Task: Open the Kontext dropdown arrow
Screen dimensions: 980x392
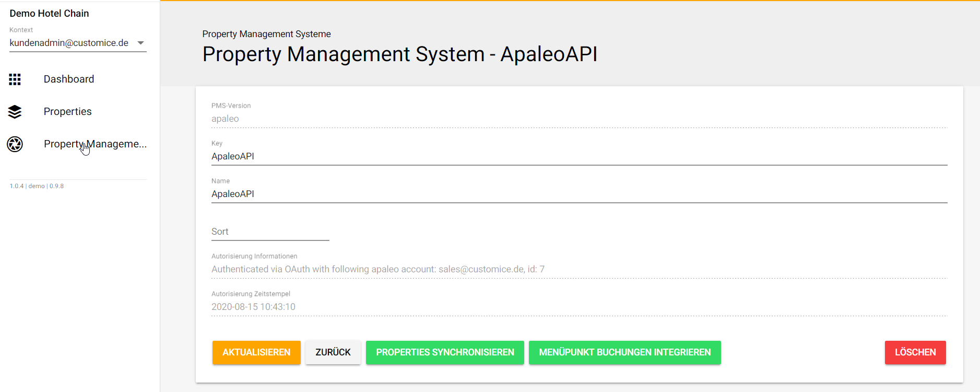Action: pyautogui.click(x=140, y=43)
